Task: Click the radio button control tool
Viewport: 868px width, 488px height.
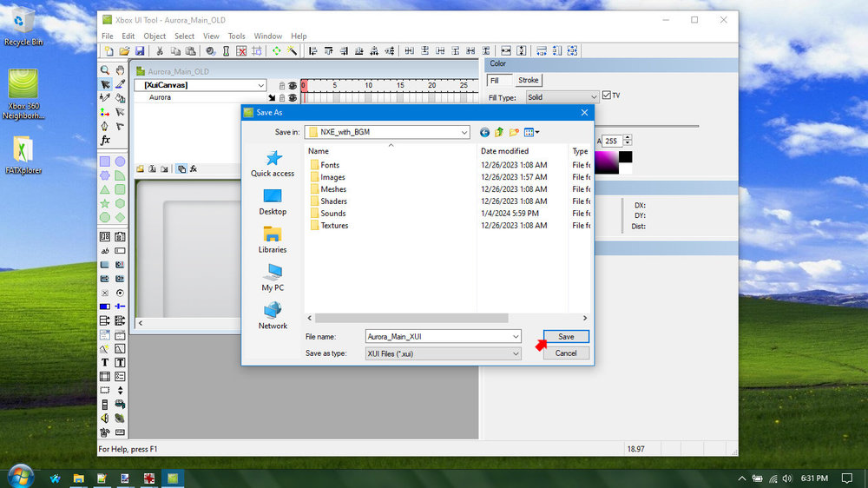Action: [120, 293]
